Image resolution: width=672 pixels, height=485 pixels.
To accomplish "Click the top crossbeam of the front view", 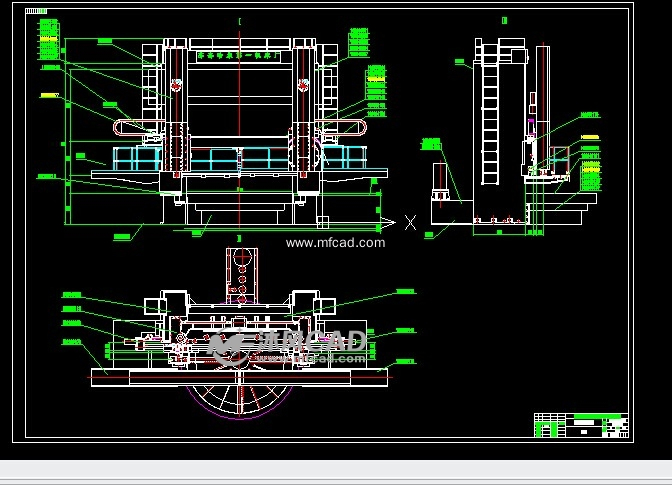I will point(240,54).
